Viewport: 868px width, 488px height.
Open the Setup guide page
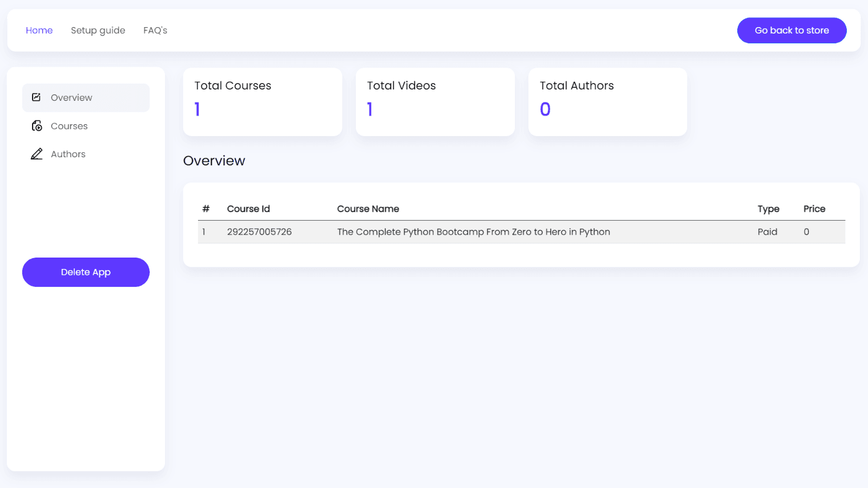click(x=98, y=30)
